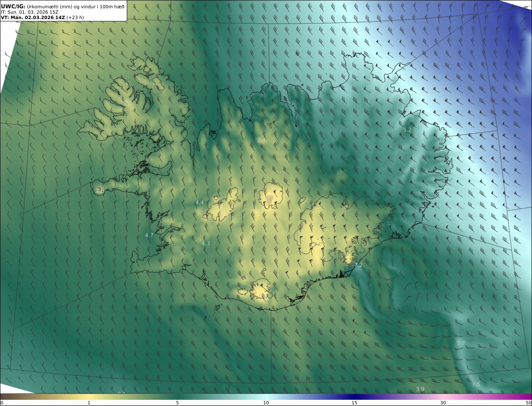Click the color scale tick label '30'
Screen dimensions: 532x406
pos(443,403)
